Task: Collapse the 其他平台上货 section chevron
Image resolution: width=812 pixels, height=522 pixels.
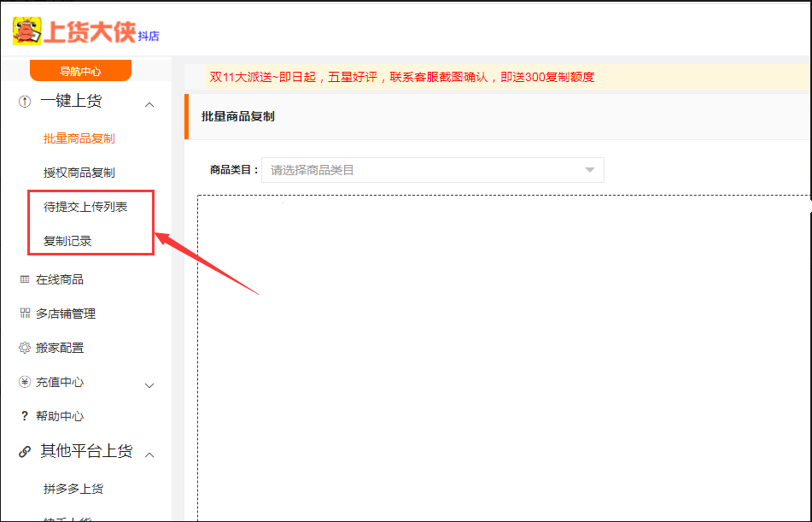Action: coord(149,455)
